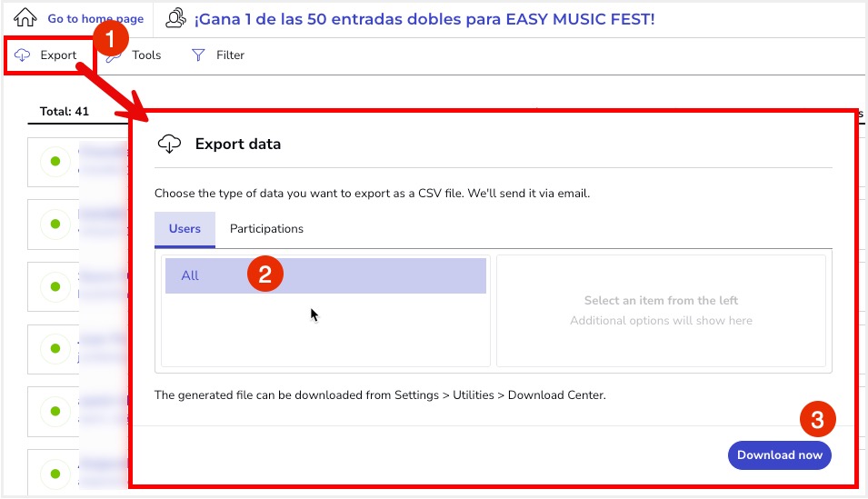Click the green status dot of the third user row

[55, 286]
